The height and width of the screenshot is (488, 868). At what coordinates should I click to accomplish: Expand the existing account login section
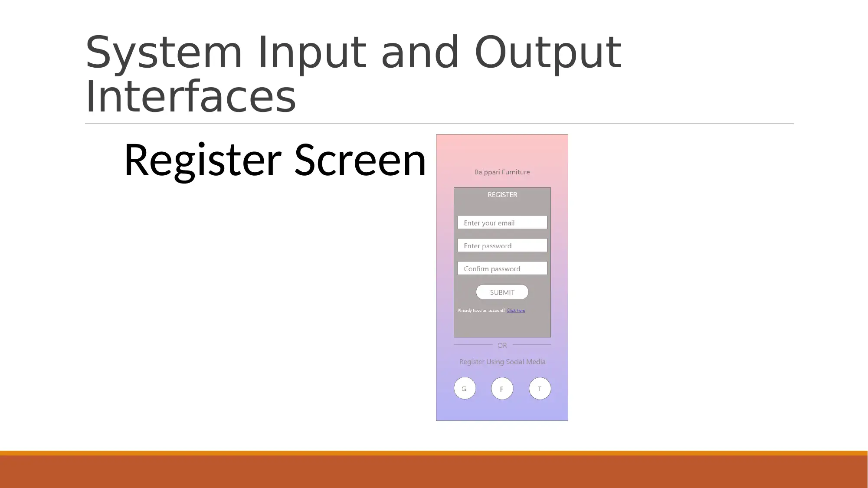(x=515, y=310)
